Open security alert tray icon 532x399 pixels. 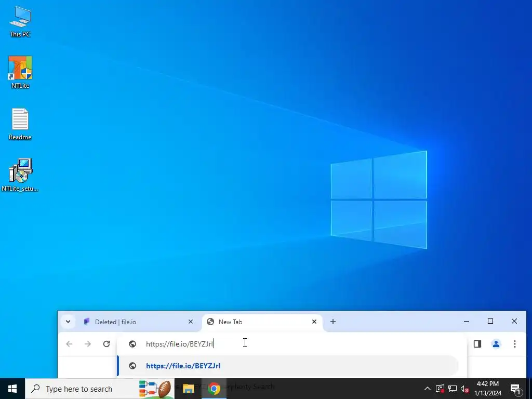440,389
